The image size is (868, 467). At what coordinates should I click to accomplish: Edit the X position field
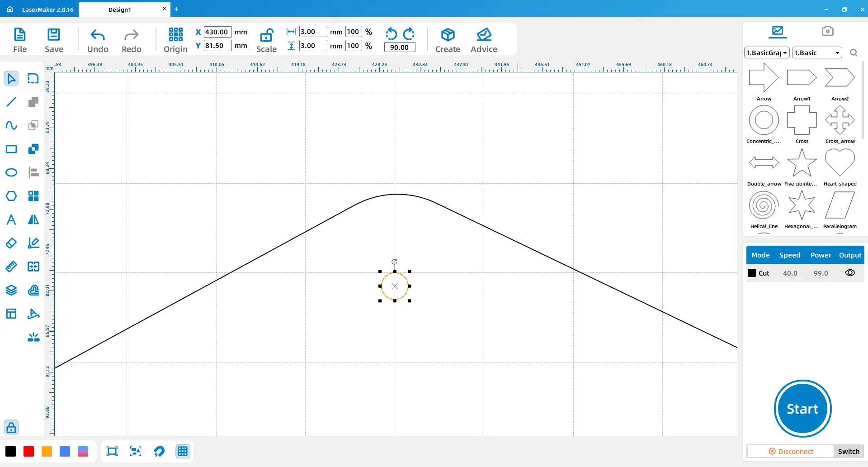tap(217, 32)
